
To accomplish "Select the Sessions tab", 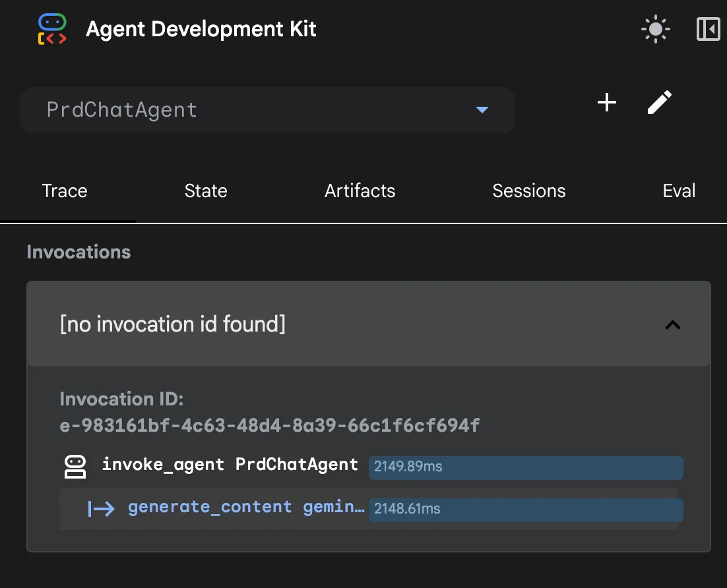I will click(528, 191).
